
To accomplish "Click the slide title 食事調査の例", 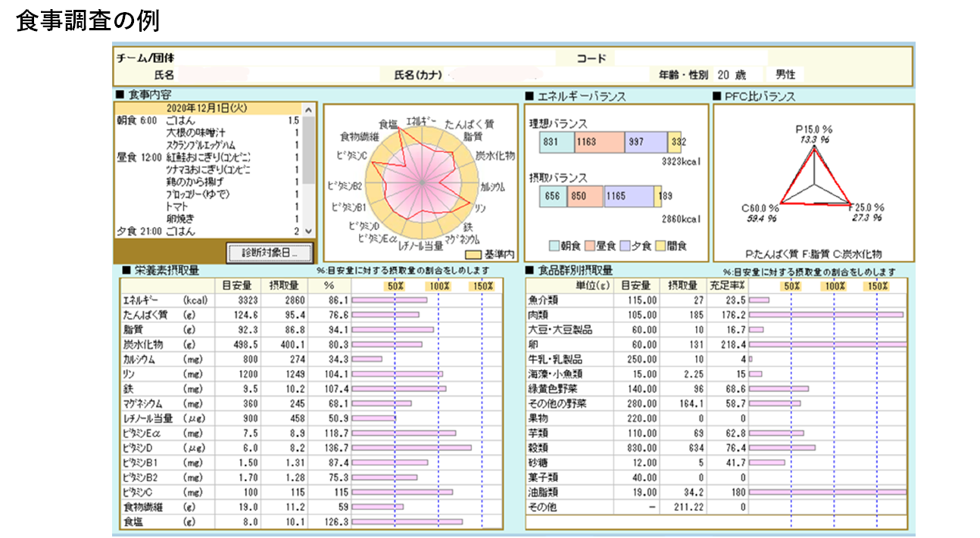I will click(x=88, y=20).
